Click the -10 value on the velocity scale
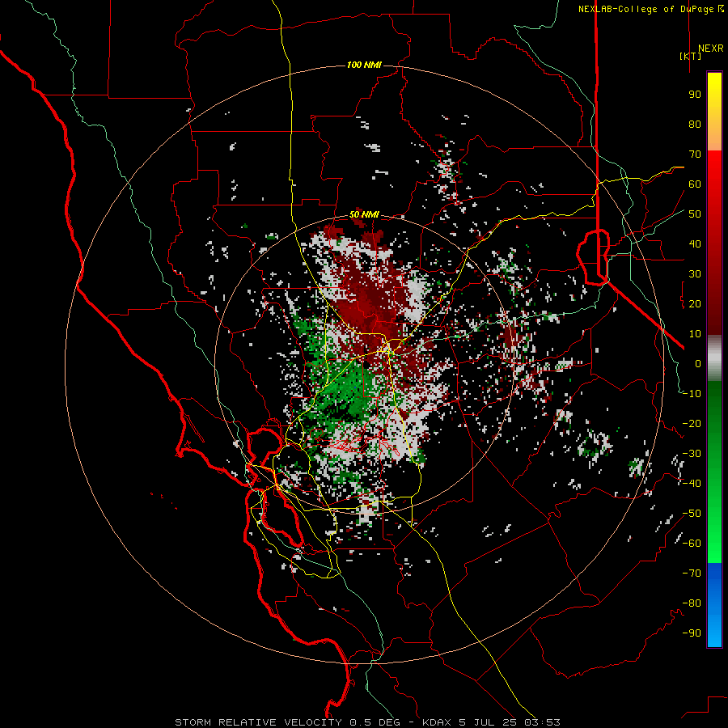This screenshot has height=728, width=728. pos(692,394)
